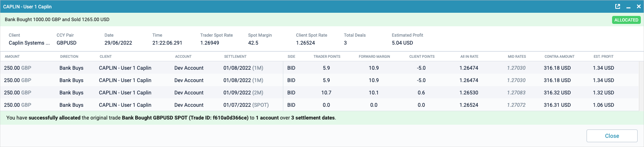This screenshot has height=147, width=644.
Task: Click the DIRECTION column header
Action: (69, 57)
